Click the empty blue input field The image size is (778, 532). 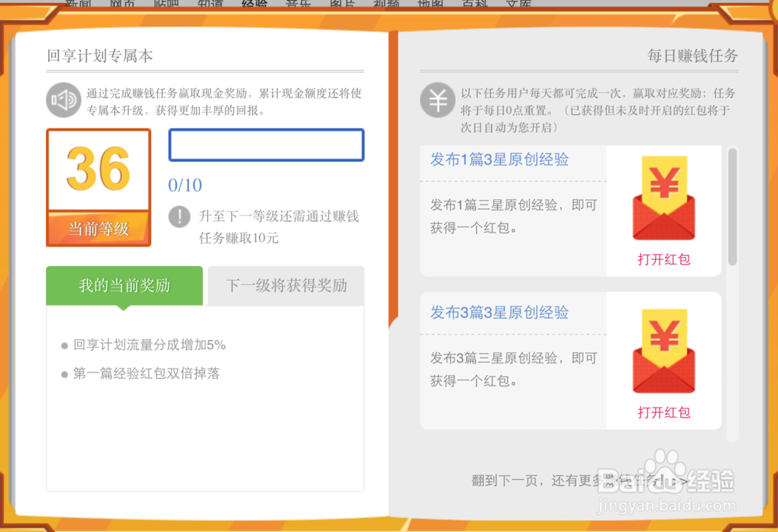tap(266, 145)
